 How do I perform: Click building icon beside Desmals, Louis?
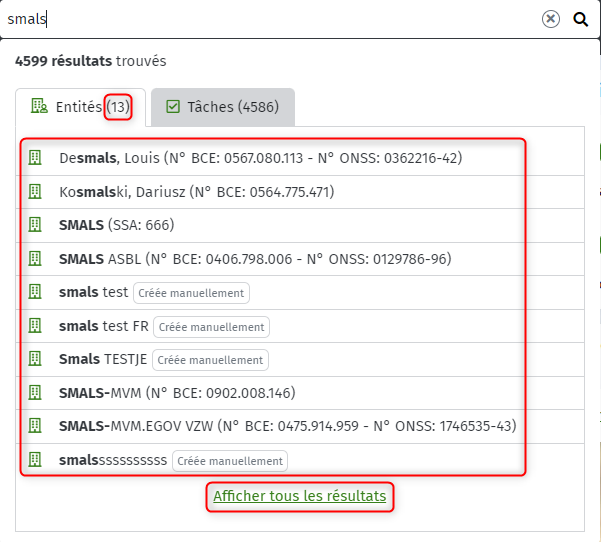35,158
